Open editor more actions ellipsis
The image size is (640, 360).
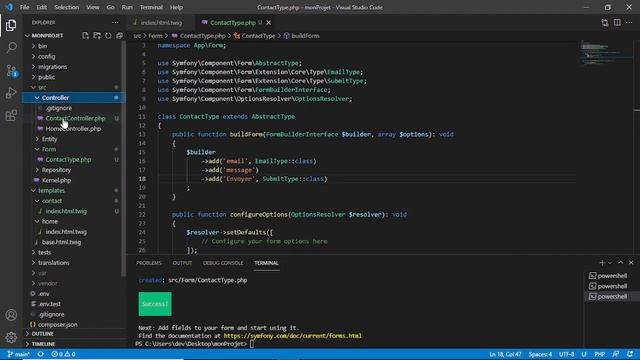(629, 23)
